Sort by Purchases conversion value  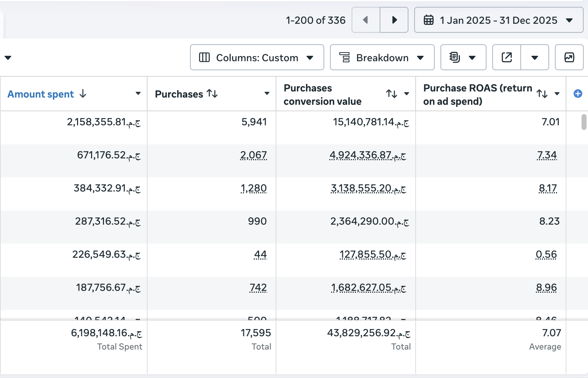[x=392, y=94]
